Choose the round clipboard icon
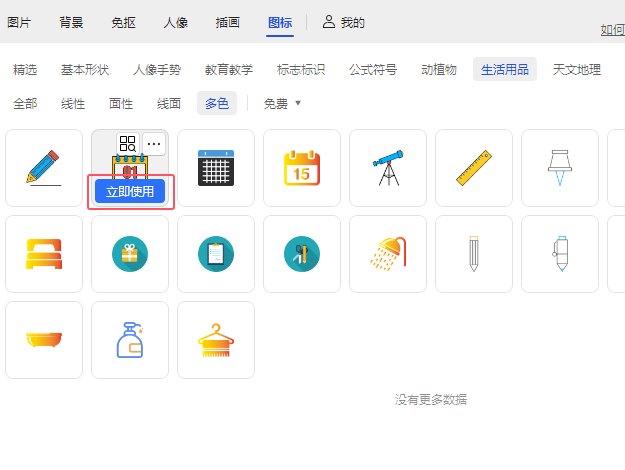The width and height of the screenshot is (625, 470). (x=216, y=254)
